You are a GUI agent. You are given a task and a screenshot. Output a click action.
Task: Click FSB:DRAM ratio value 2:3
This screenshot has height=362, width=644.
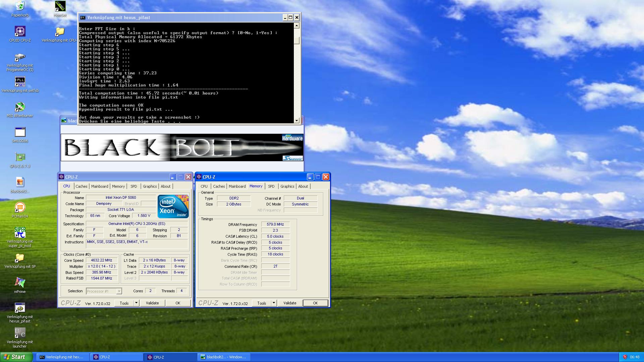[275, 231]
